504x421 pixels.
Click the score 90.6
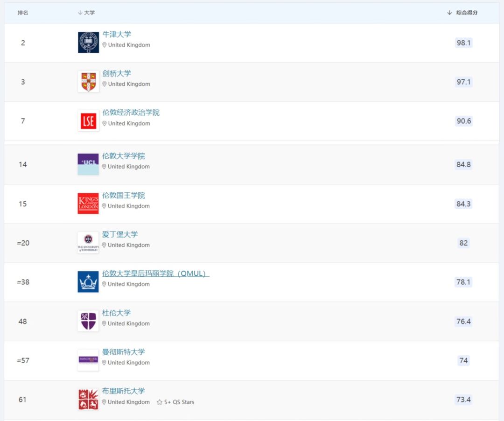point(463,121)
